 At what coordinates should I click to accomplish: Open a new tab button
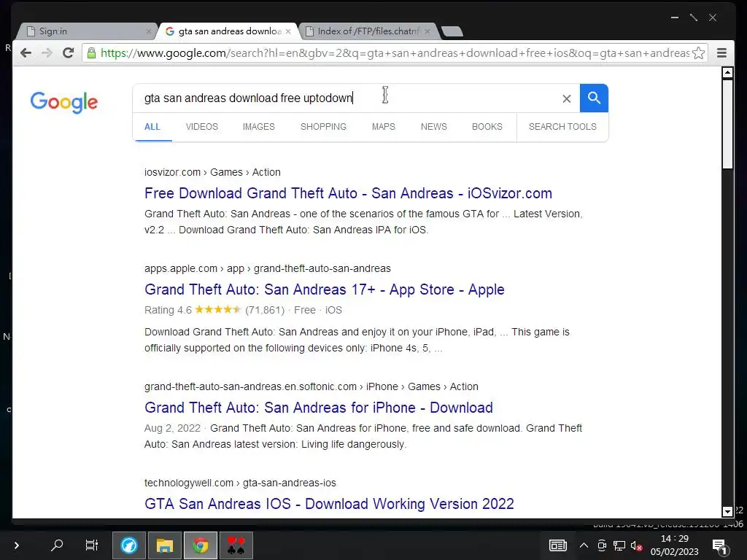tap(452, 31)
